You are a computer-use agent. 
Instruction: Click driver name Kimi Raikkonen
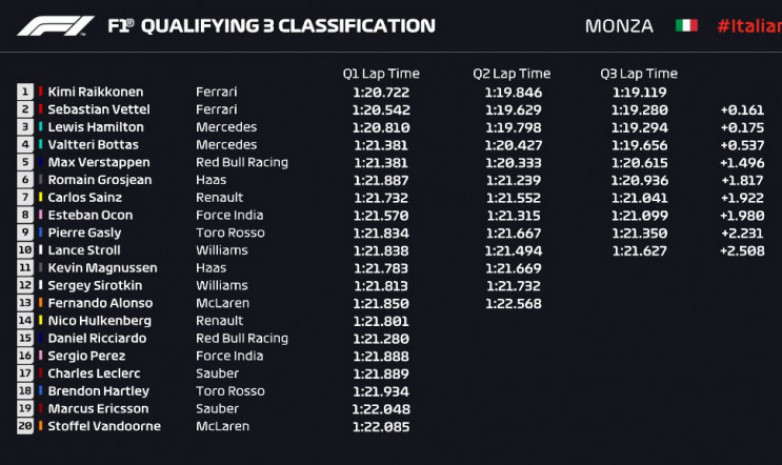pyautogui.click(x=95, y=92)
